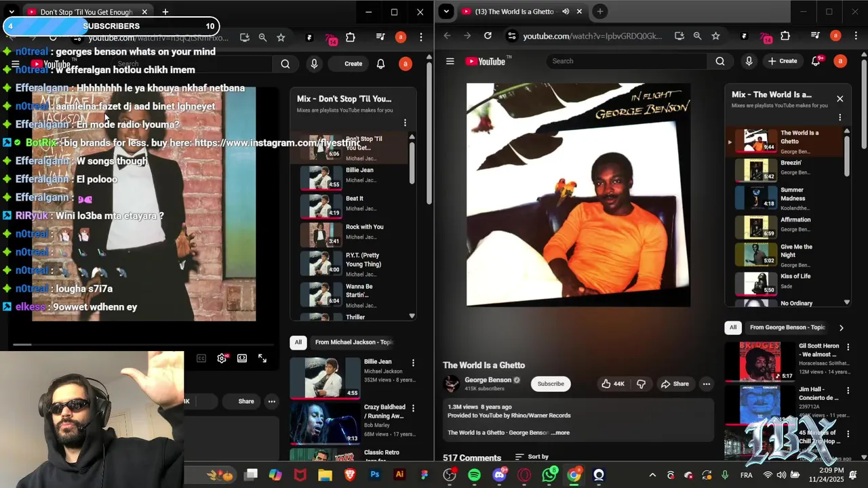
Task: Open three-dot menu for Crazy Baldhead video
Action: [413, 408]
